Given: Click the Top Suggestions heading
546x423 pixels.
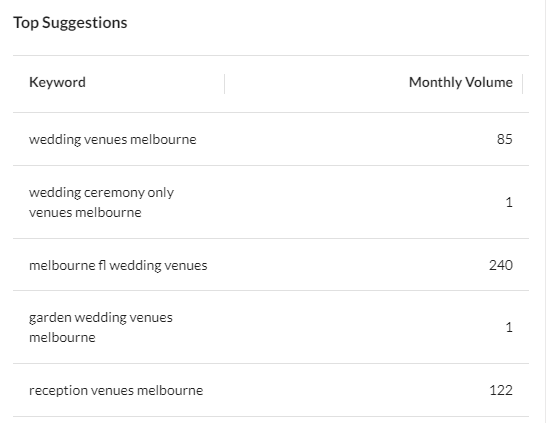Looking at the screenshot, I should pos(70,23).
